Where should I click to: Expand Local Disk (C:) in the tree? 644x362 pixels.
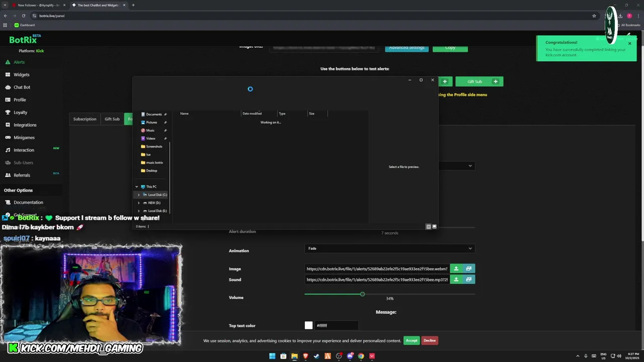tap(138, 195)
